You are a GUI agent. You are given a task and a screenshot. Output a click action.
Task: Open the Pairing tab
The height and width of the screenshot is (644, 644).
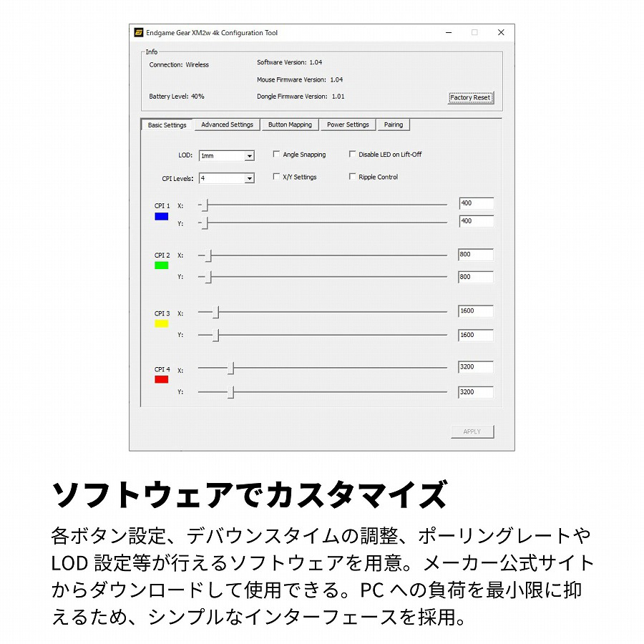(x=393, y=125)
